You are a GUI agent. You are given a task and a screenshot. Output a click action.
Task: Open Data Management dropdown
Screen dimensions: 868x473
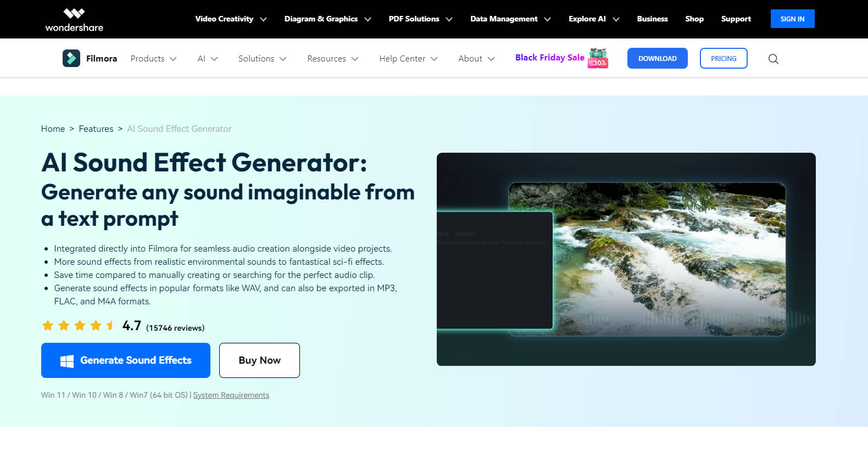510,19
